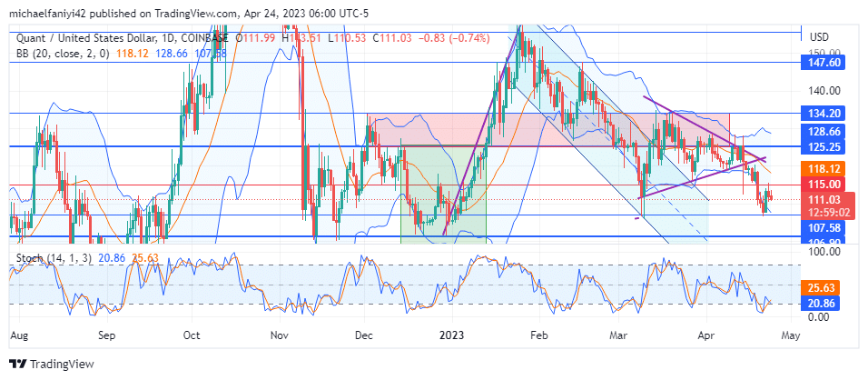Click the 147.60 price level label
Image resolution: width=868 pixels, height=380 pixels.
(x=823, y=63)
